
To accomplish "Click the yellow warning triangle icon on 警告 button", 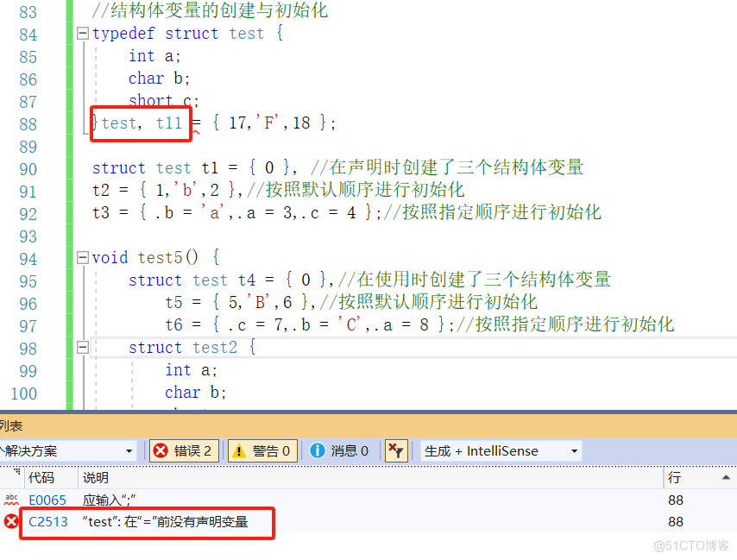I will pyautogui.click(x=239, y=450).
